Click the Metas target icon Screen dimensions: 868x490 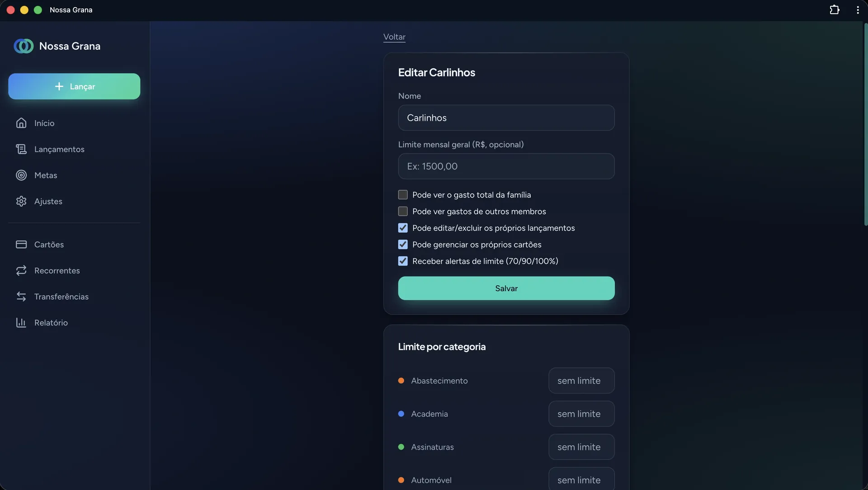21,175
